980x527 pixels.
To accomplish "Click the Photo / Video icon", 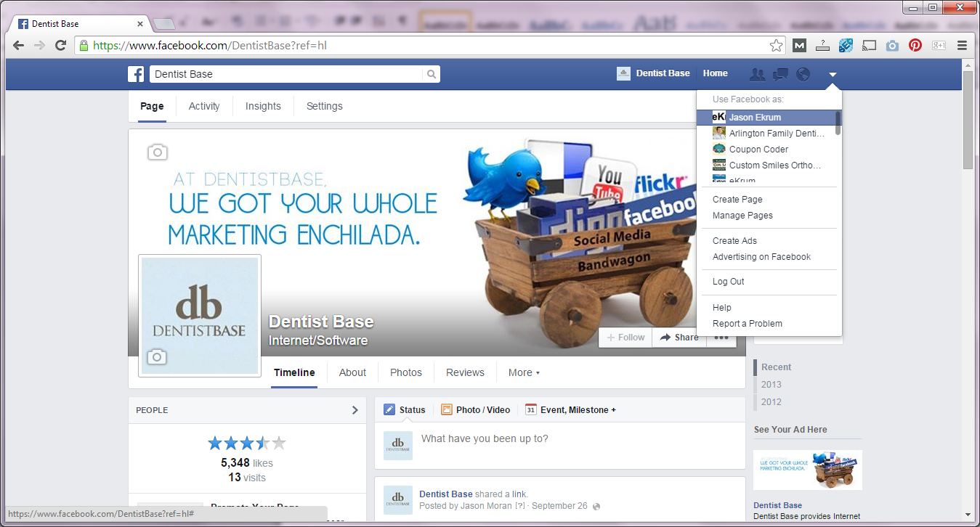I will 446,409.
